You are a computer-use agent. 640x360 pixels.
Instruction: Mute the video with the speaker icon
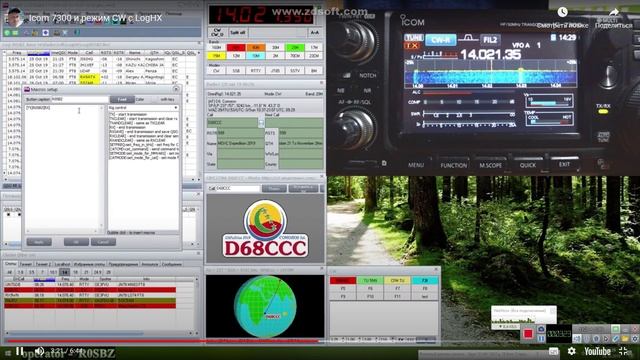click(39, 351)
